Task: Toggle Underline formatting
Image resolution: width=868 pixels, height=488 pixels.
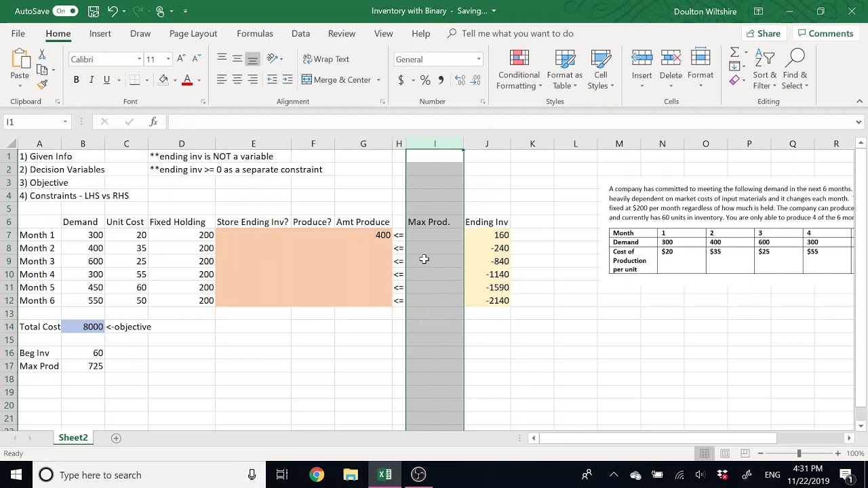Action: (x=106, y=80)
